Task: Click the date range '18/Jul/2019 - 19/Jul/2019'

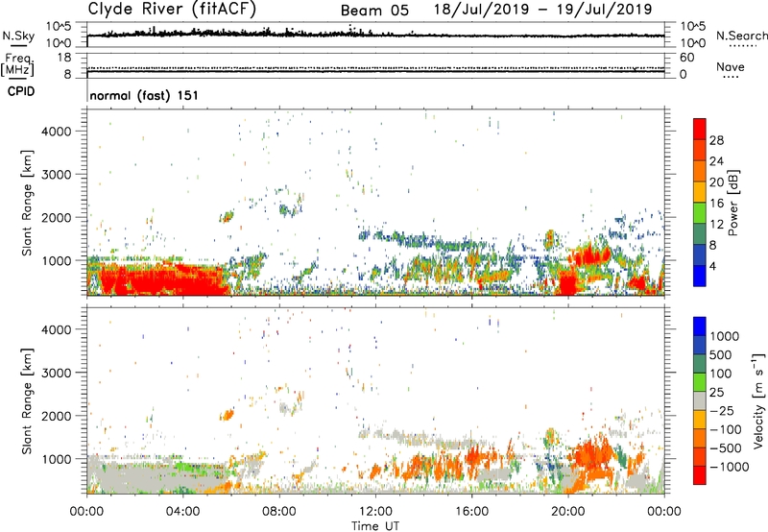Action: pyautogui.click(x=542, y=9)
